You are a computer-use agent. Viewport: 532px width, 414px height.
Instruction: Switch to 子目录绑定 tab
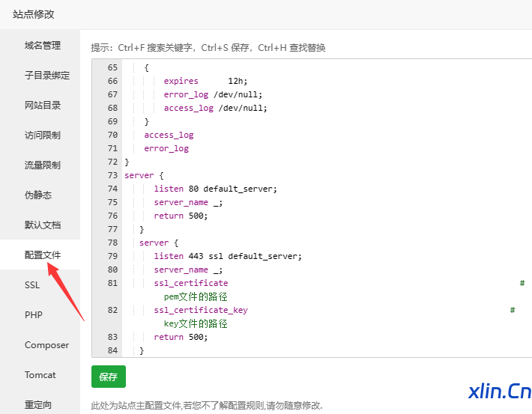coord(46,76)
